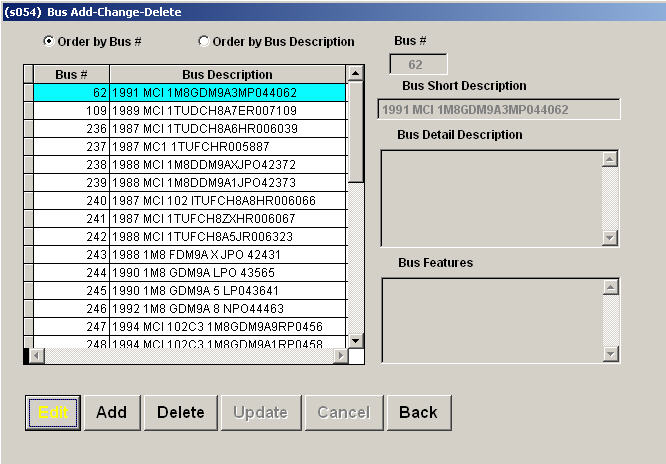666x464 pixels.
Task: Click bus number cell 242
Action: [71, 236]
